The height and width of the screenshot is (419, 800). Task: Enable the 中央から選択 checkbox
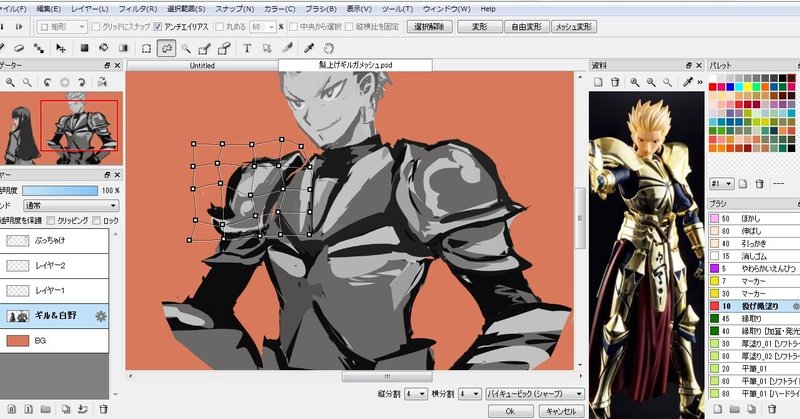coord(293,27)
